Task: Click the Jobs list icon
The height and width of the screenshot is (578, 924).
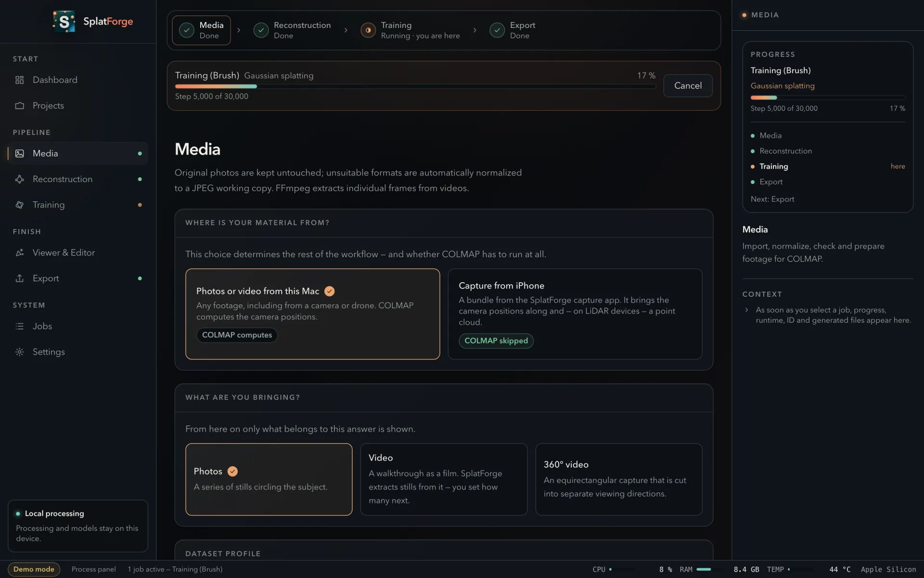Action: click(x=19, y=326)
